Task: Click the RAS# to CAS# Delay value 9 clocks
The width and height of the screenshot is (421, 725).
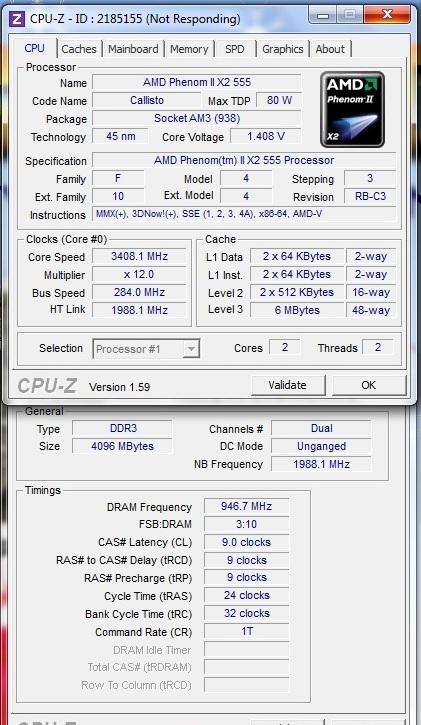Action: point(246,560)
